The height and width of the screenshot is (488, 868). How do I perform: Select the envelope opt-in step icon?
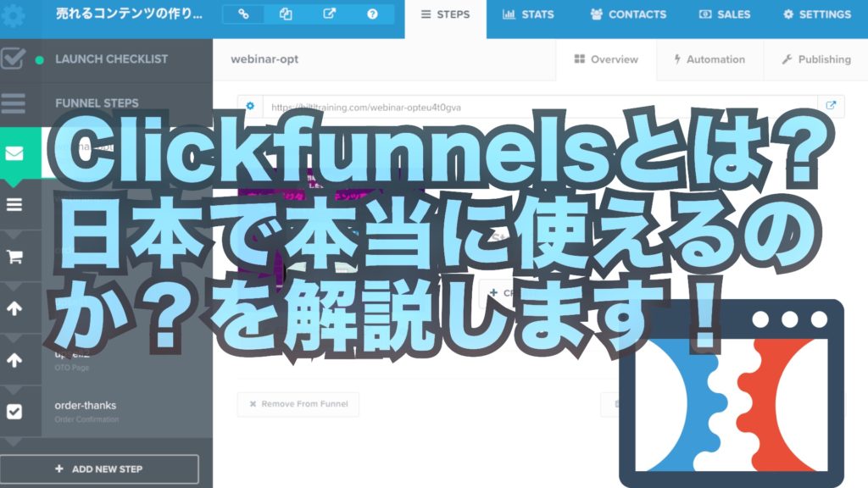(x=14, y=153)
